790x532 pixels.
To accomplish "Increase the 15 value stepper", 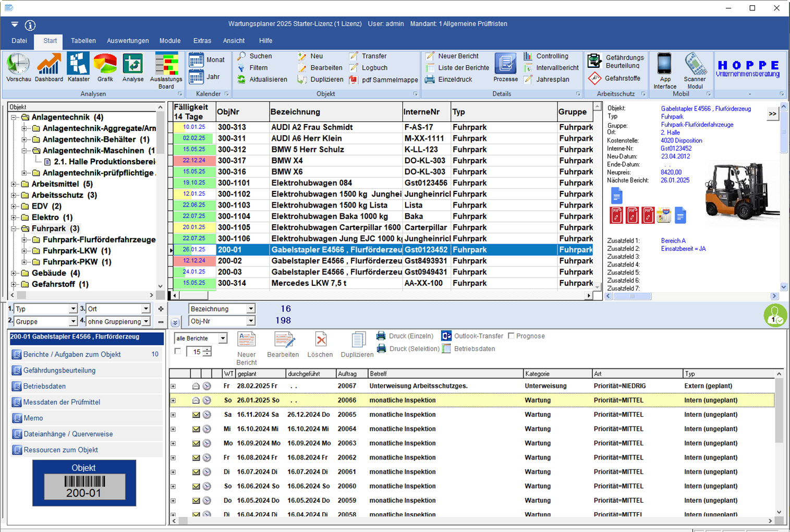I will coord(207,349).
